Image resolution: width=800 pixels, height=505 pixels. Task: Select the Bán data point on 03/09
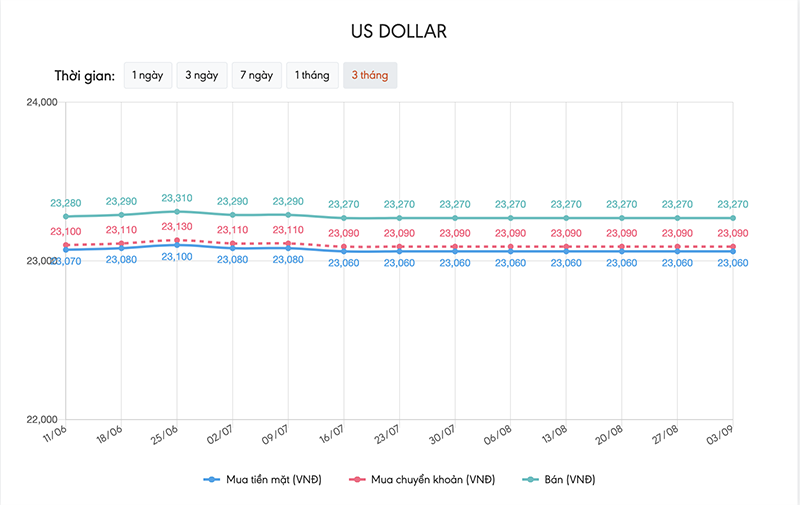(734, 218)
